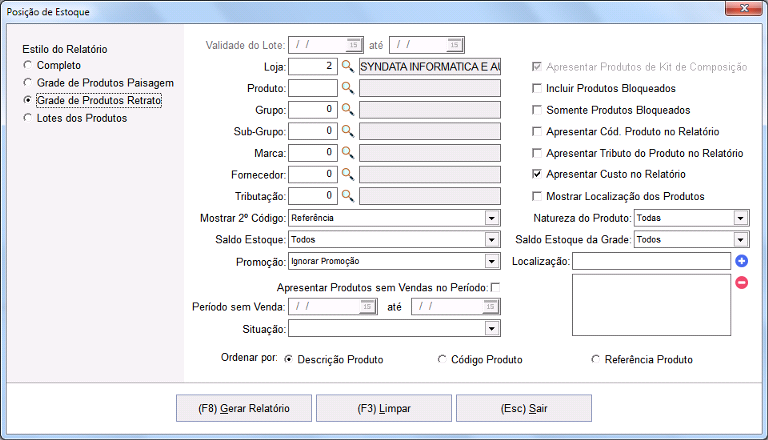Click the (F3) Limpar button
The height and width of the screenshot is (440, 768).
[384, 408]
